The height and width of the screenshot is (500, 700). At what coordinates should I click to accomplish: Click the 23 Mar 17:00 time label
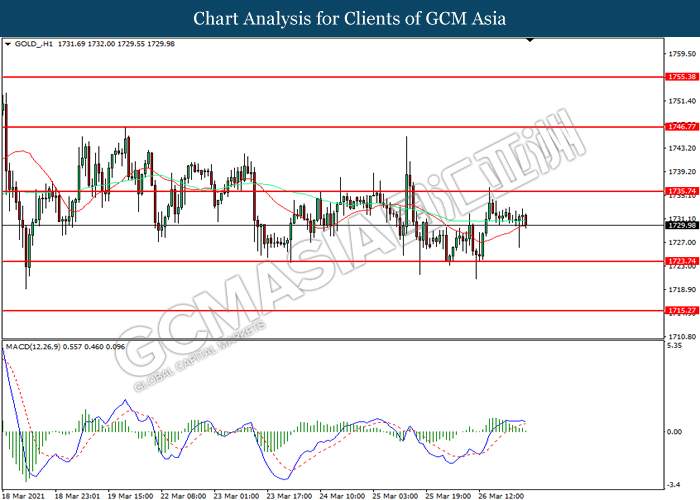pyautogui.click(x=289, y=496)
